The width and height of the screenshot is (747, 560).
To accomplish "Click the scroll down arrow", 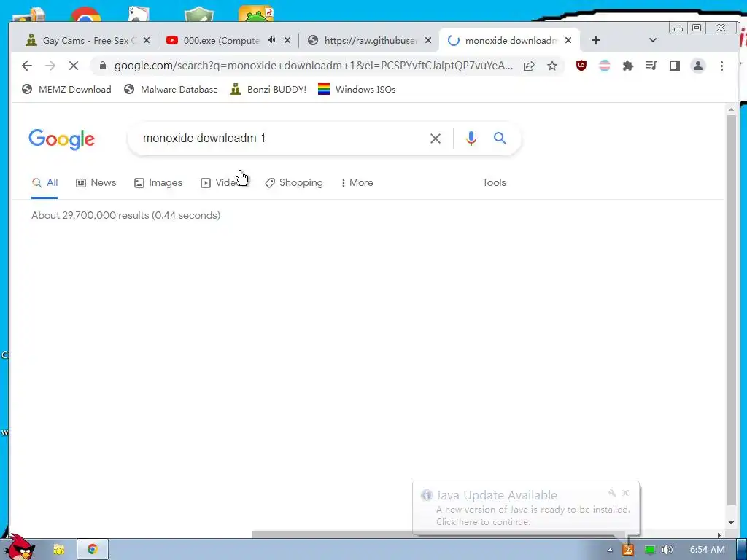I will pyautogui.click(x=731, y=522).
